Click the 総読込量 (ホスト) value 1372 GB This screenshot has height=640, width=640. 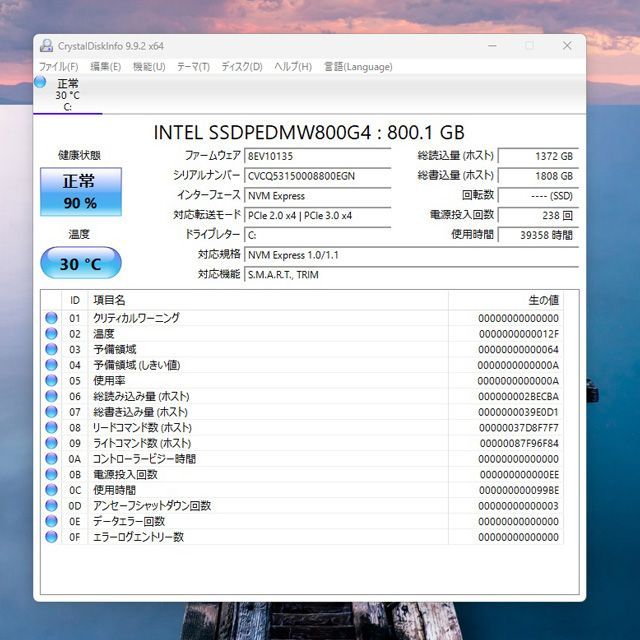pos(538,156)
